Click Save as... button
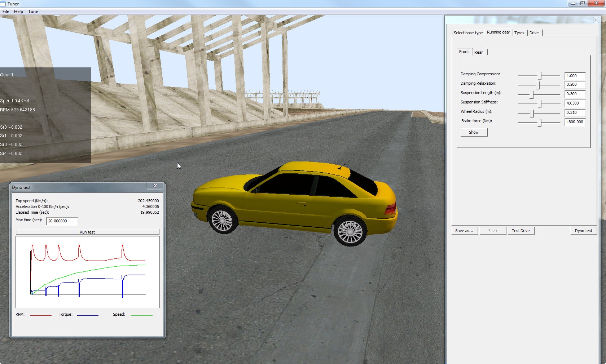The width and height of the screenshot is (606, 364). click(464, 231)
